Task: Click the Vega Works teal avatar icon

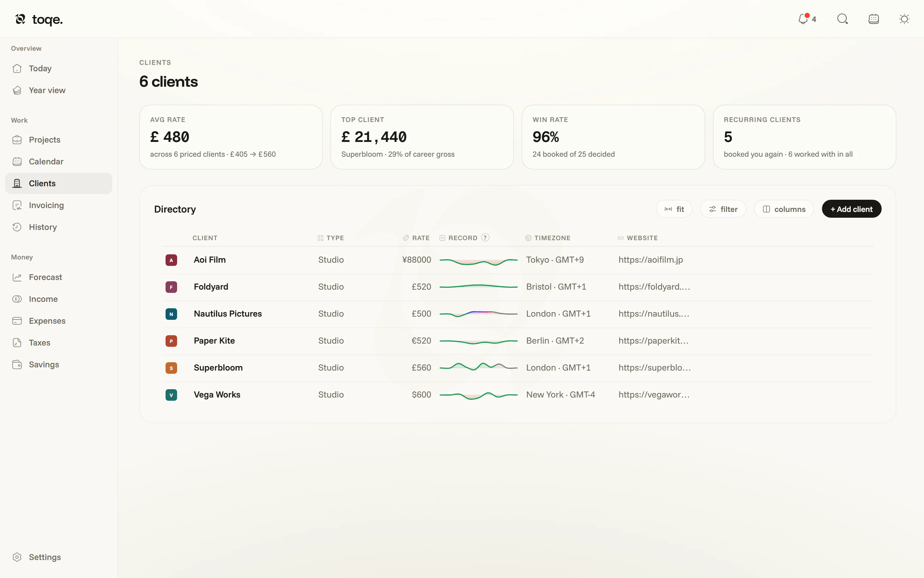Action: point(171,395)
